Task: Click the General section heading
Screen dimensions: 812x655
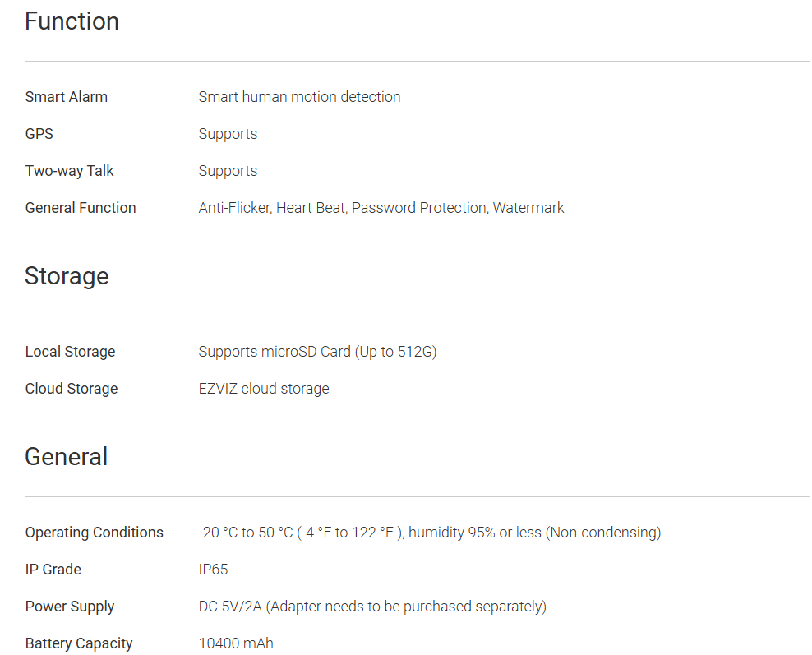Action: click(x=66, y=457)
